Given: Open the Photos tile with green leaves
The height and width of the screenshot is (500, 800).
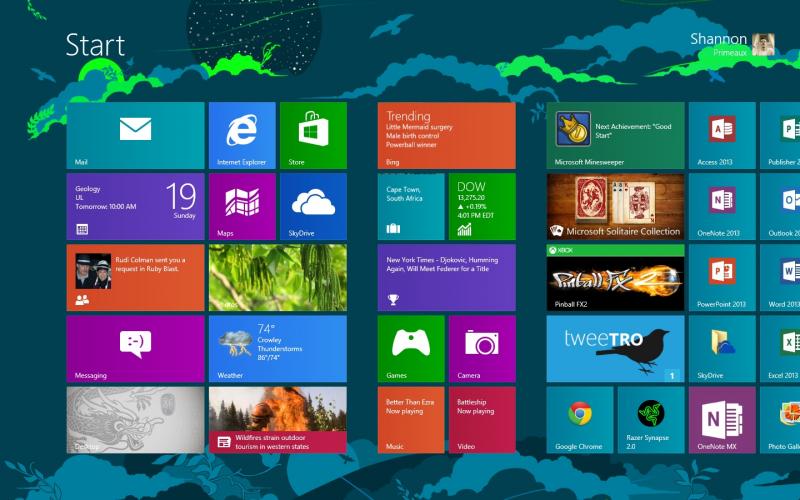Looking at the screenshot, I should [x=278, y=278].
